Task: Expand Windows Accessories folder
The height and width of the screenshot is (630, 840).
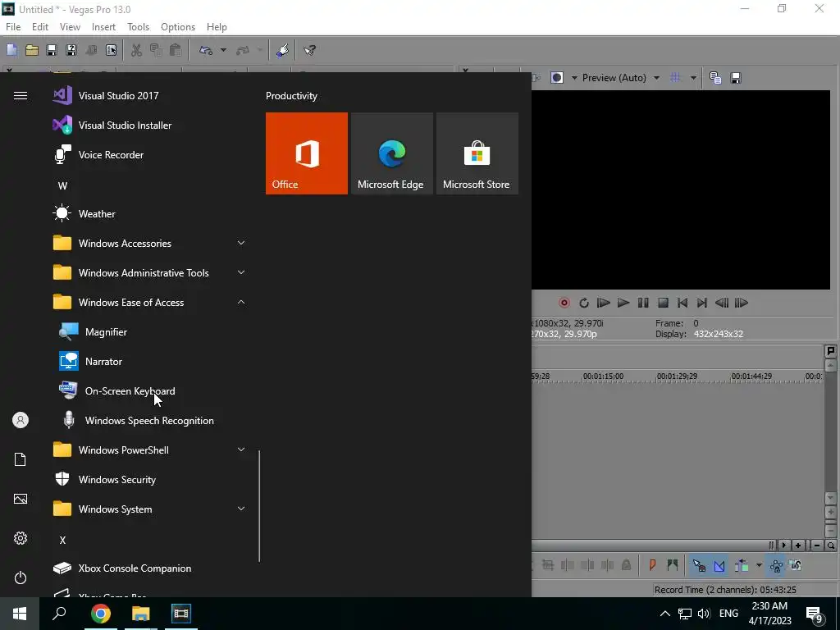Action: click(150, 243)
